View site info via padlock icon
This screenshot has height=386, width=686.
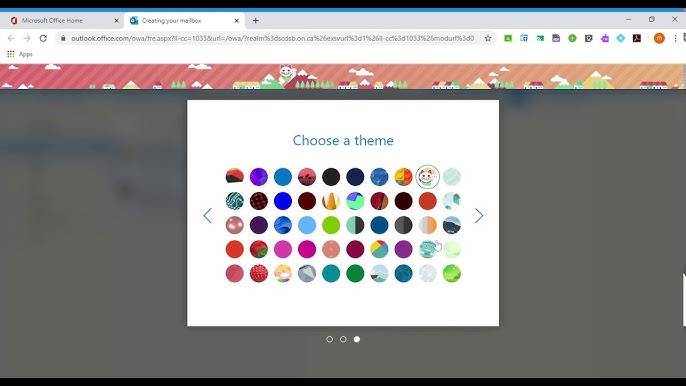tap(63, 39)
